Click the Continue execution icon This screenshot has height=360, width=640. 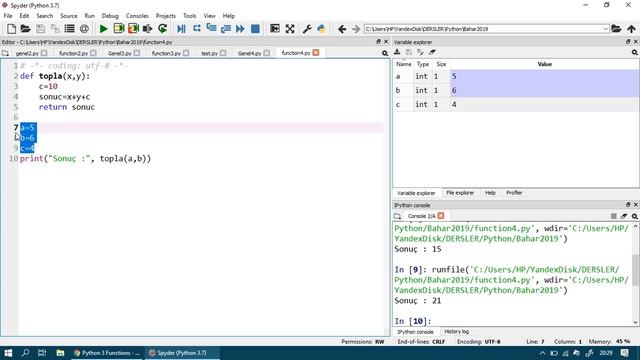click(x=240, y=29)
